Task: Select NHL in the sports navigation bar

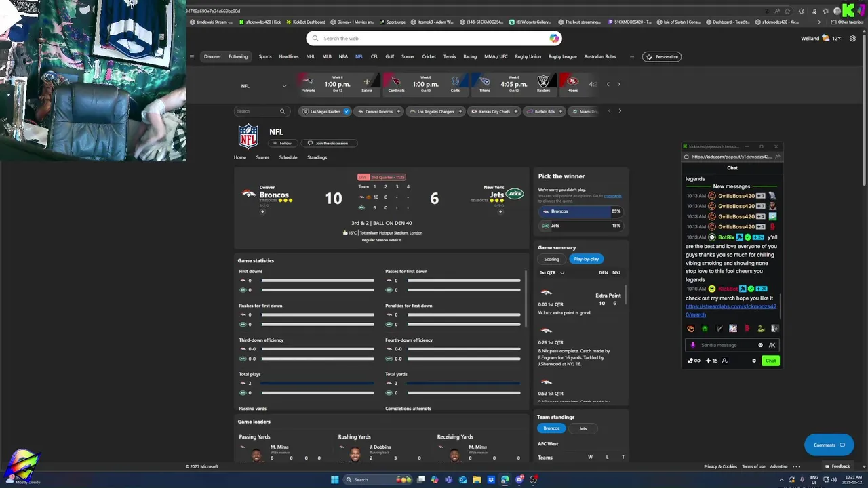Action: [x=311, y=57]
